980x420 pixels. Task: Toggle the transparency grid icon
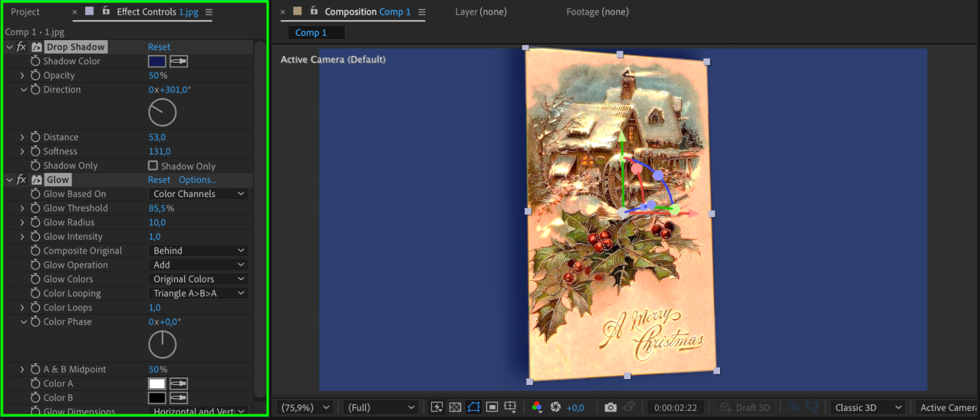point(455,407)
